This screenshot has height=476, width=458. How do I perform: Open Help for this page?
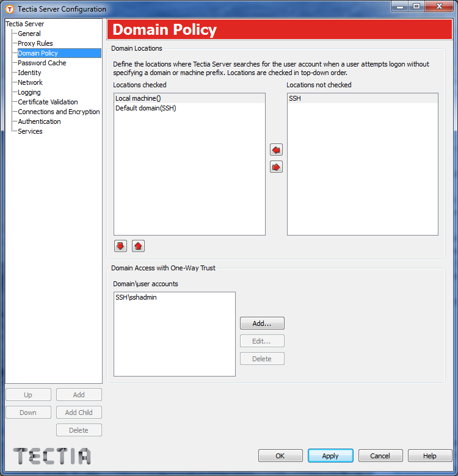tap(430, 456)
